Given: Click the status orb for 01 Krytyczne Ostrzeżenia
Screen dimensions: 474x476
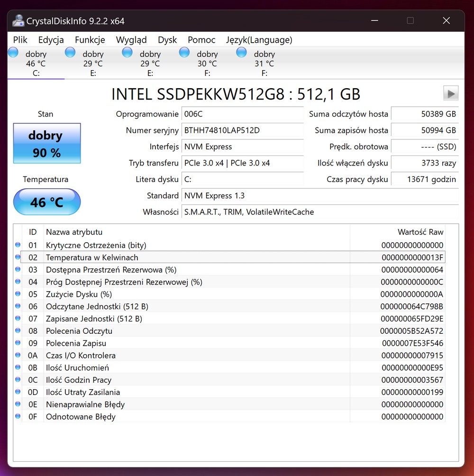Looking at the screenshot, I should (x=18, y=245).
